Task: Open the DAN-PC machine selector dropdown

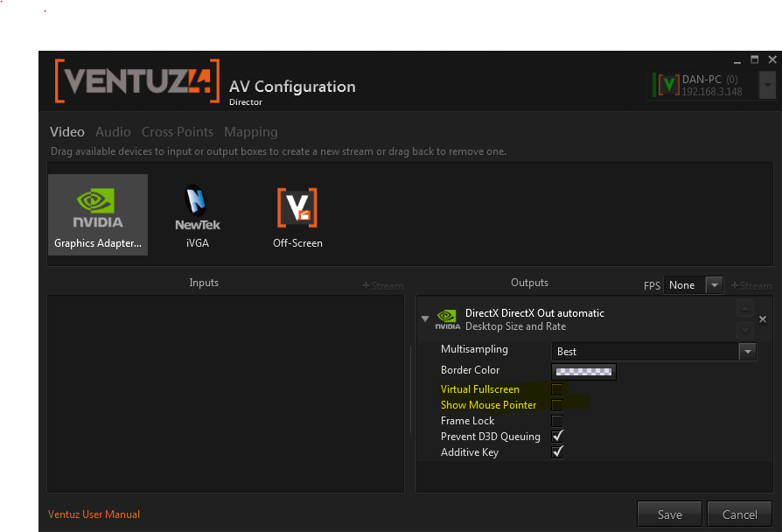Action: (767, 85)
